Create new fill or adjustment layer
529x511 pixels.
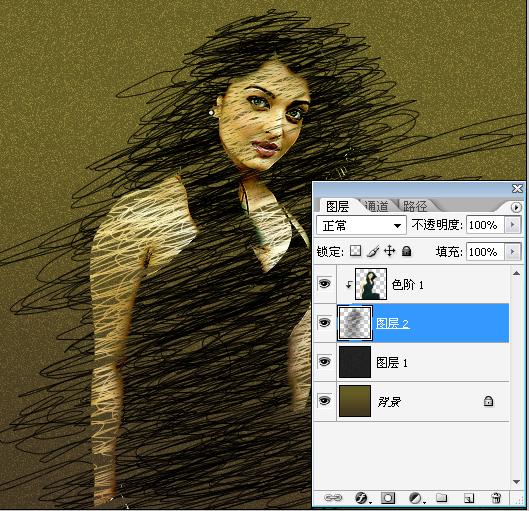click(416, 498)
